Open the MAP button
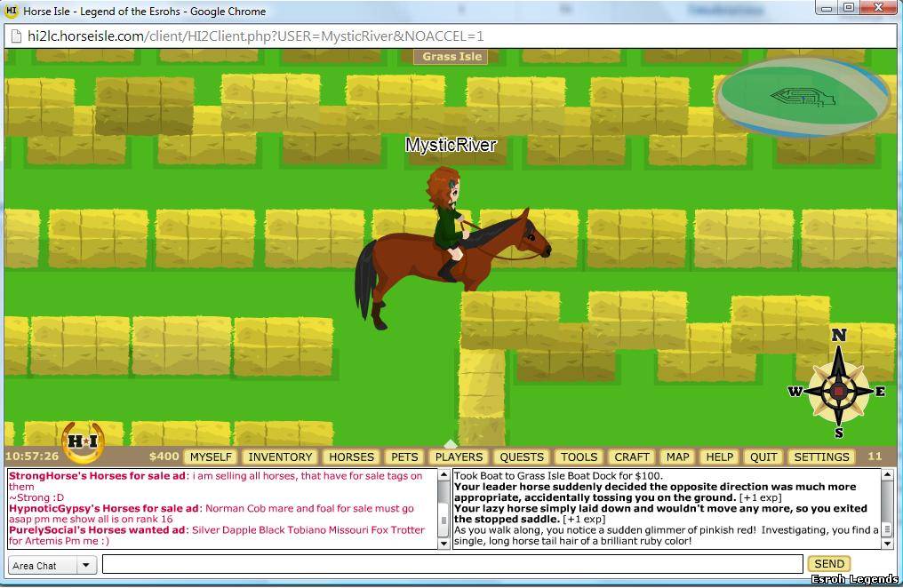 [677, 457]
